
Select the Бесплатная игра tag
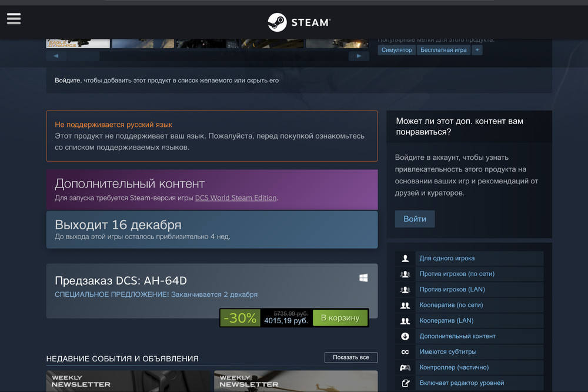(443, 50)
